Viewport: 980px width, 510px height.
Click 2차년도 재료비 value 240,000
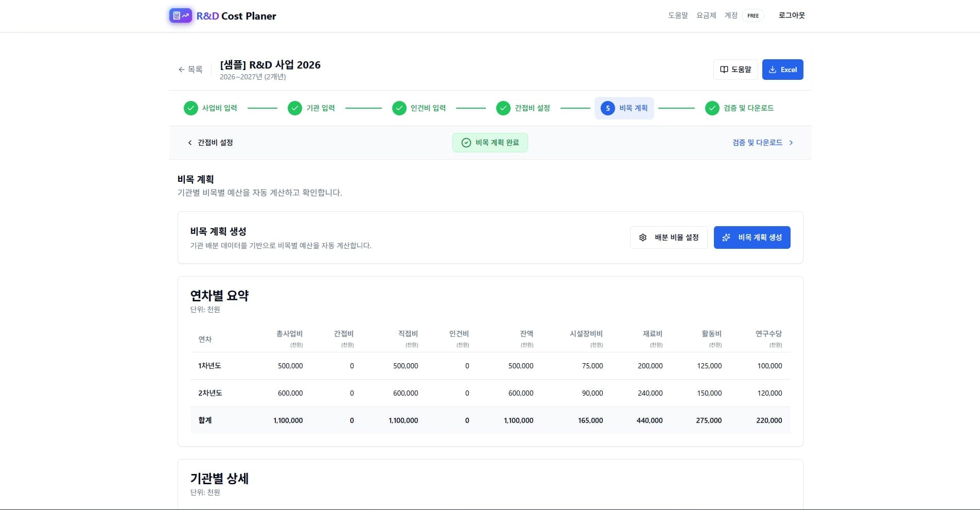tap(650, 393)
